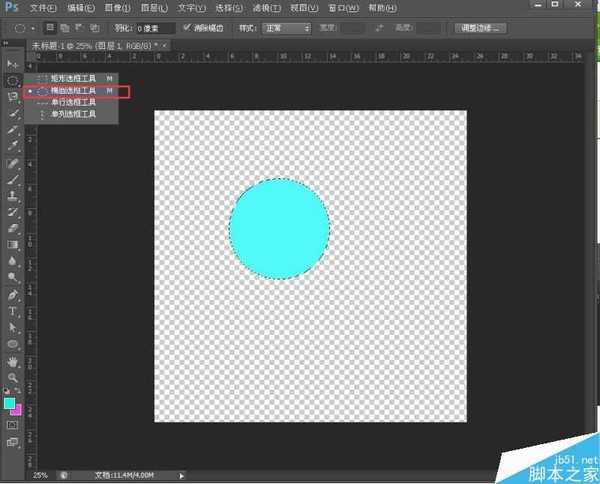
Task: Select the Pen tool
Action: pos(14,295)
